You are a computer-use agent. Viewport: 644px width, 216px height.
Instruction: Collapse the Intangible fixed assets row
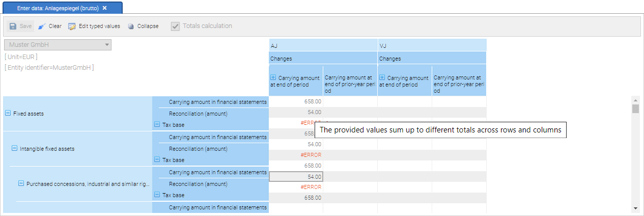click(x=14, y=149)
